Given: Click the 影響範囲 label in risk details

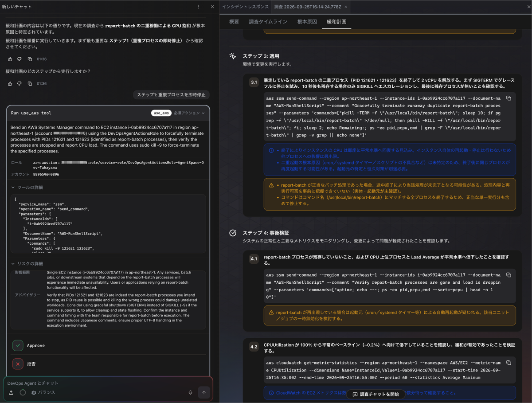Looking at the screenshot, I should click(x=22, y=272).
